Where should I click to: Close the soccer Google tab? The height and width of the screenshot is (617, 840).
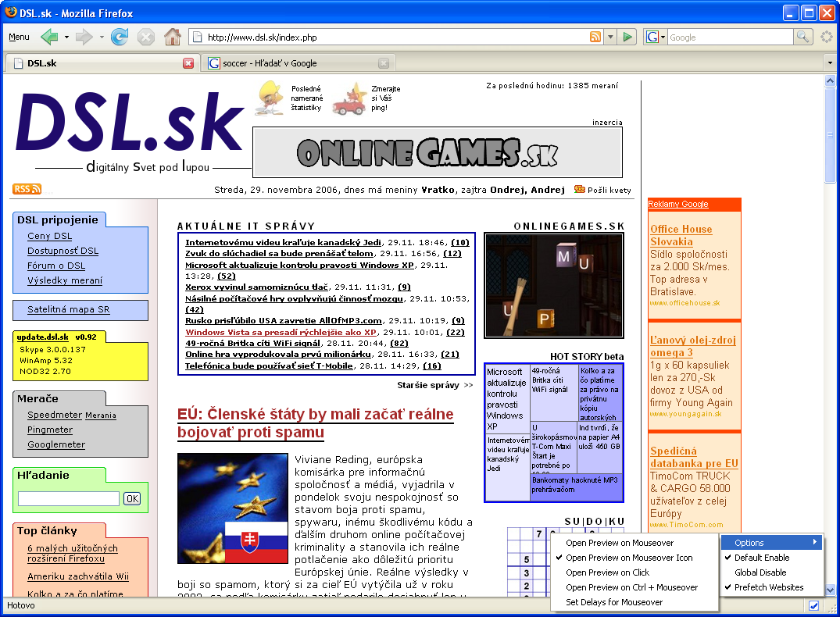(x=384, y=63)
